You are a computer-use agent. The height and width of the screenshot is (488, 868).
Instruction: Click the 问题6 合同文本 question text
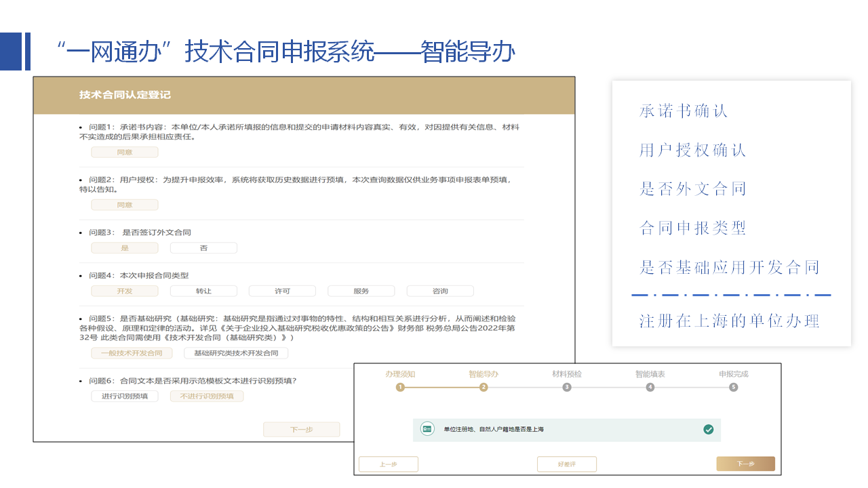[193, 380]
